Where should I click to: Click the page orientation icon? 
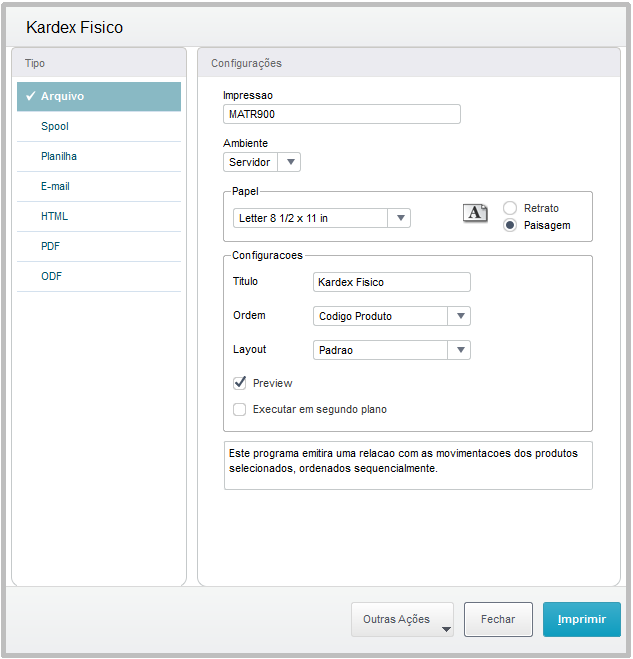coord(475,212)
